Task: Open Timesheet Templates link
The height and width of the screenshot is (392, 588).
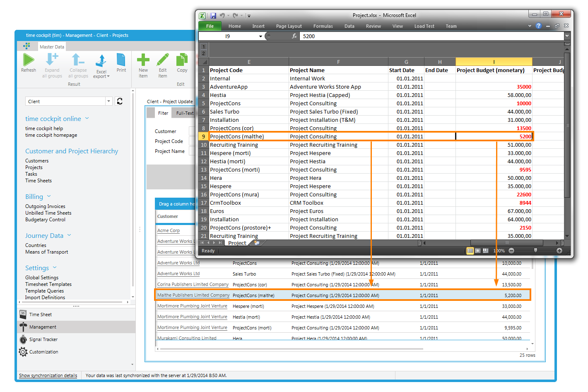Action: (48, 284)
